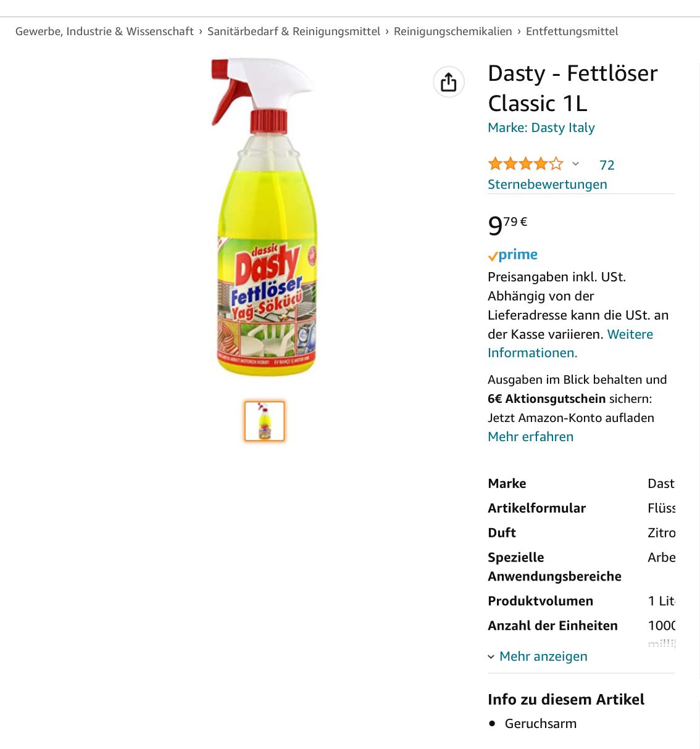Click the '6€ Aktionsgutschein' promo text
Viewport: 700px width, 749px height.
coord(546,399)
